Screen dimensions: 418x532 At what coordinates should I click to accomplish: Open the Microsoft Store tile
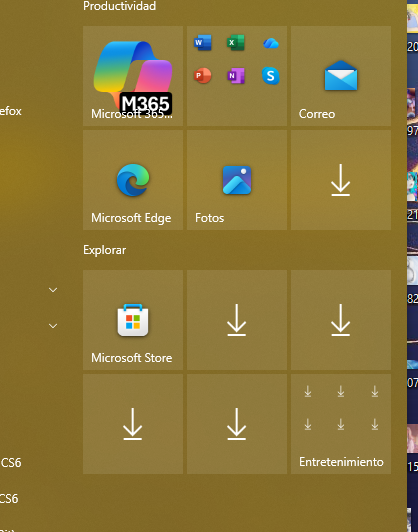[133, 320]
